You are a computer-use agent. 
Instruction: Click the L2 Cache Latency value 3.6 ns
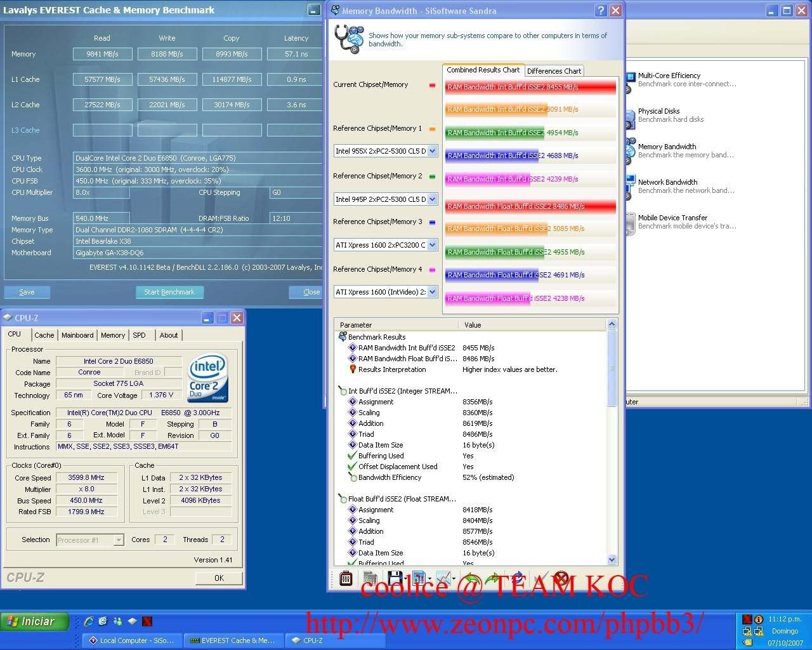pos(296,105)
